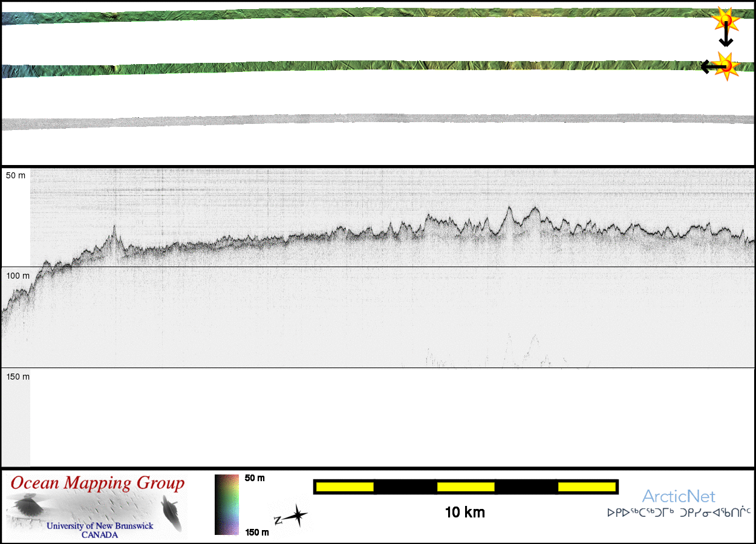The height and width of the screenshot is (544, 756).
Task: Click the 150 m depth axis label
Action: pos(18,377)
